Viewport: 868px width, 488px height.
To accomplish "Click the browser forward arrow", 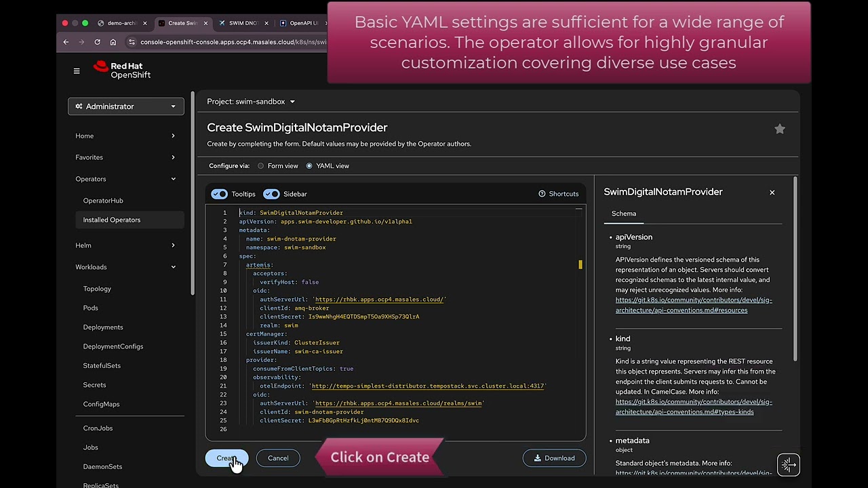I will click(x=81, y=42).
